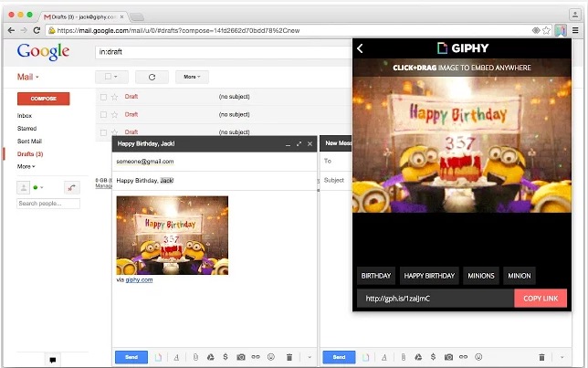
Task: Attach files in Happy Birthday compose window
Action: coord(195,357)
